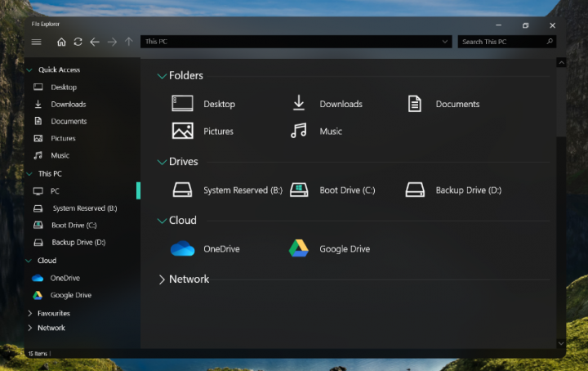Image resolution: width=588 pixels, height=371 pixels.
Task: Click OneDrive label in Cloud group
Action: [221, 248]
